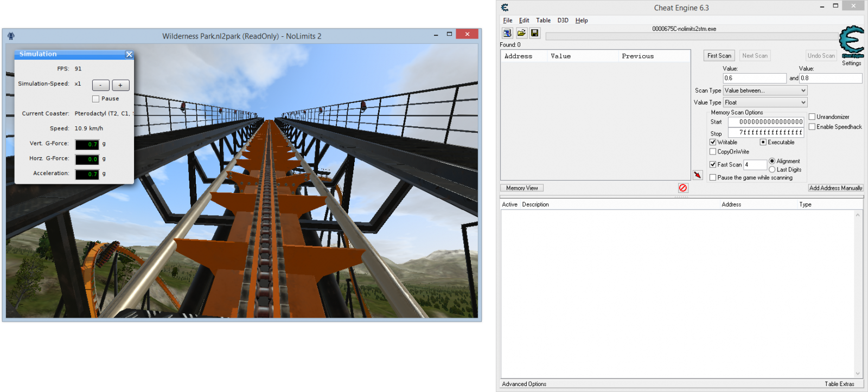The image size is (868, 392).
Task: Click the Memory View button
Action: (x=522, y=188)
